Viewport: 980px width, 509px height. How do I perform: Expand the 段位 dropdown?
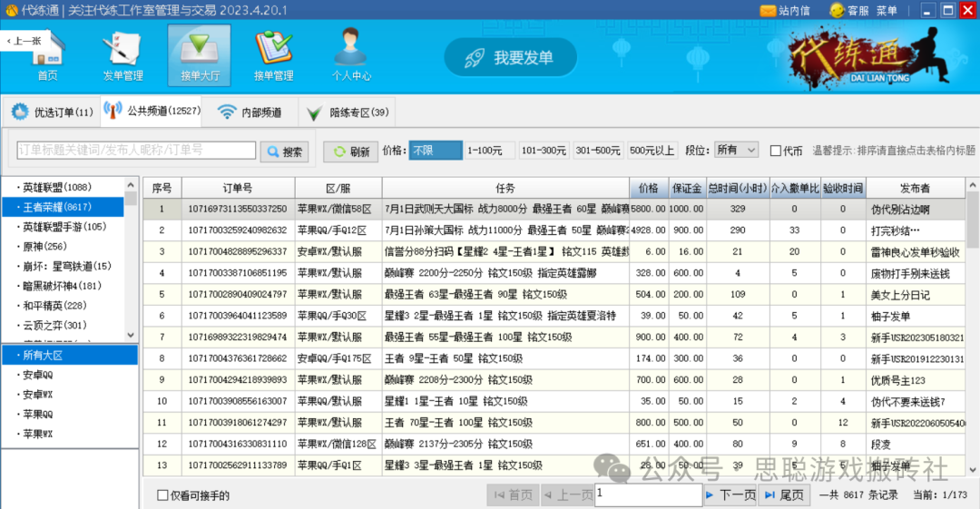click(736, 151)
